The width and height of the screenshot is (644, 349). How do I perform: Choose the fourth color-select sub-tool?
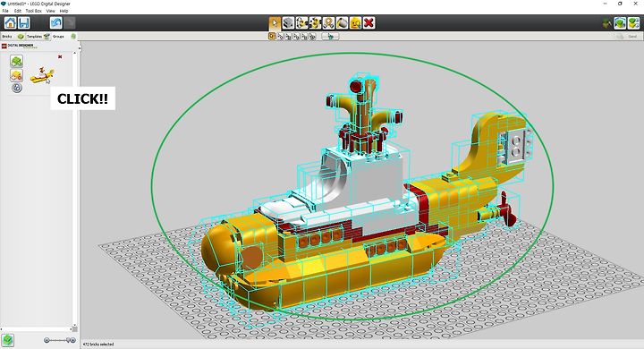pos(296,37)
